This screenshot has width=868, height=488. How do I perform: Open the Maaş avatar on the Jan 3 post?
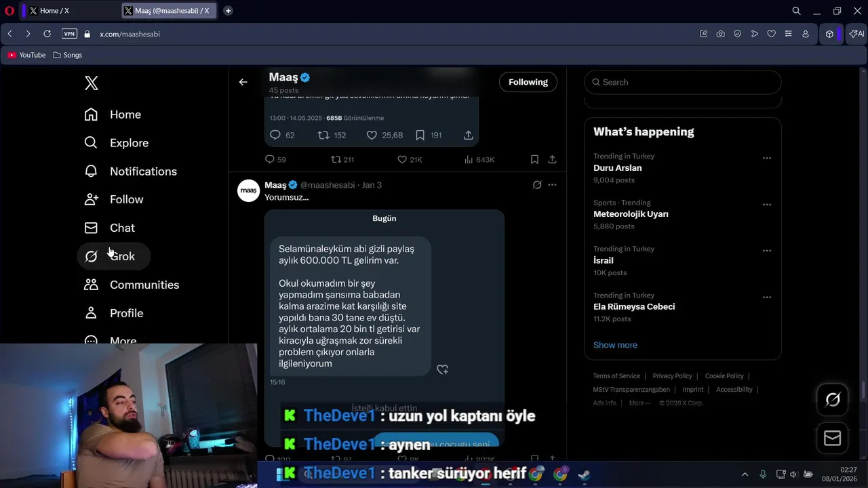click(249, 190)
